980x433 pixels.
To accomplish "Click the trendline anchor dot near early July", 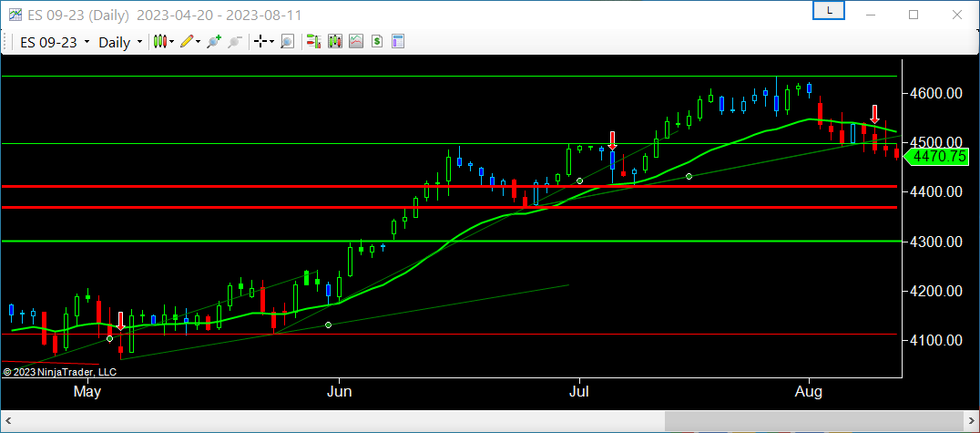I will click(579, 180).
